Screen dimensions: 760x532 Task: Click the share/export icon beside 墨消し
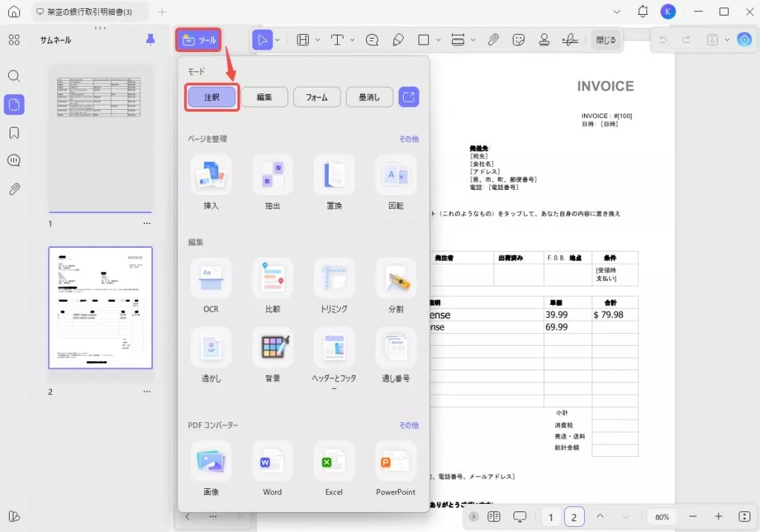(409, 97)
